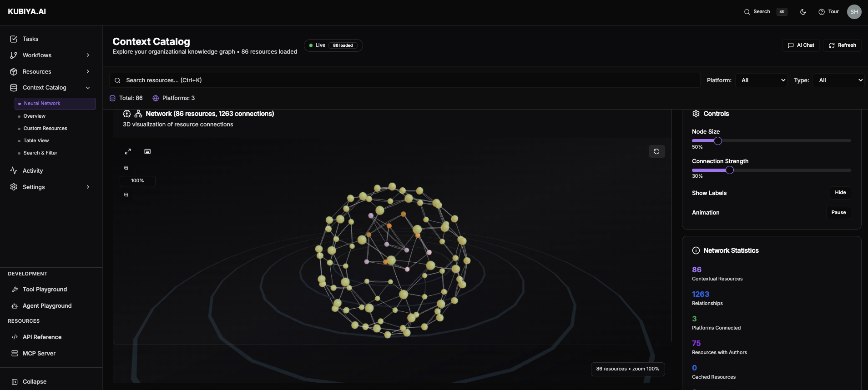Pause the graph animation

[838, 213]
